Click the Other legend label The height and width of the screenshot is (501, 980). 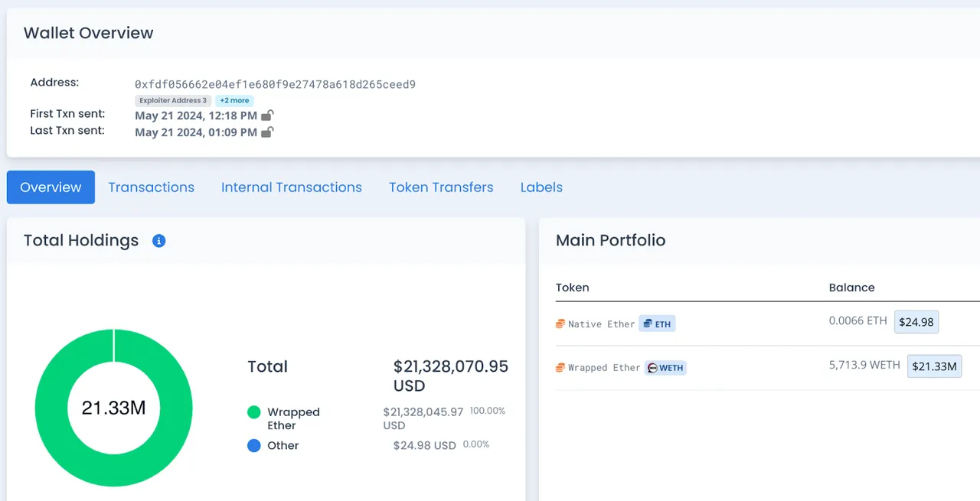(x=283, y=445)
